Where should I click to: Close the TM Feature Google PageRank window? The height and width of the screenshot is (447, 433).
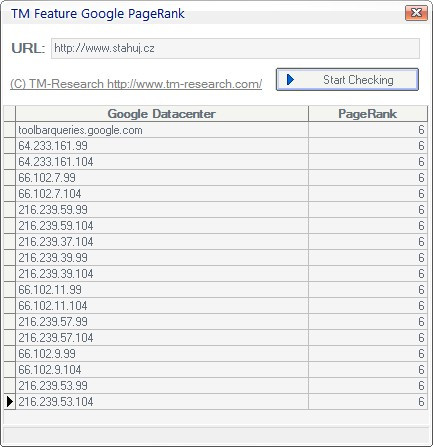point(416,13)
